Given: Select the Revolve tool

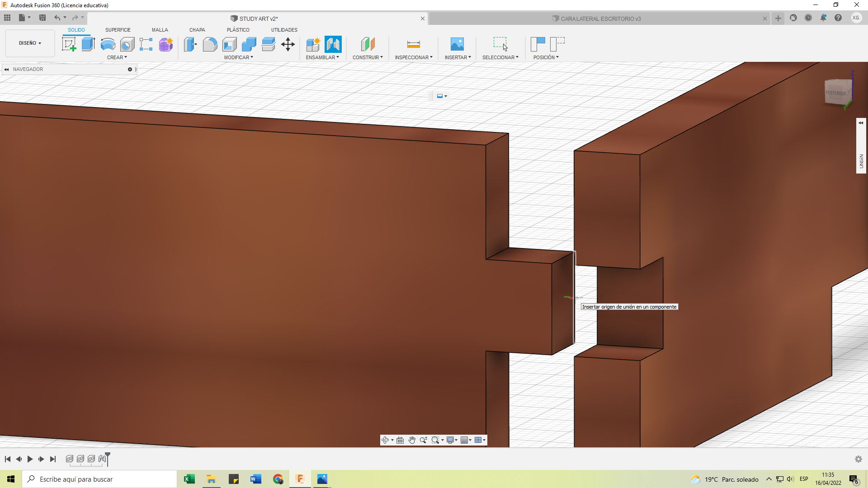Looking at the screenshot, I should click(x=108, y=44).
